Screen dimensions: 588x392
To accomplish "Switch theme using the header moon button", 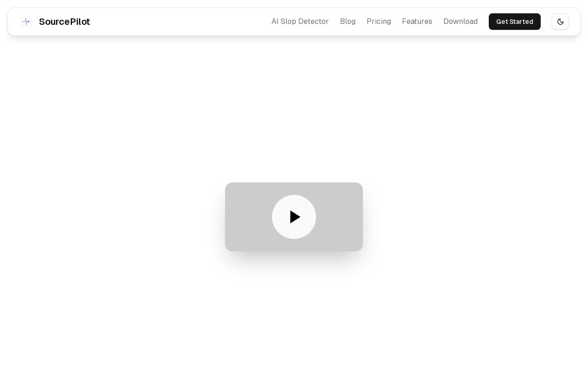I will click(x=560, y=22).
